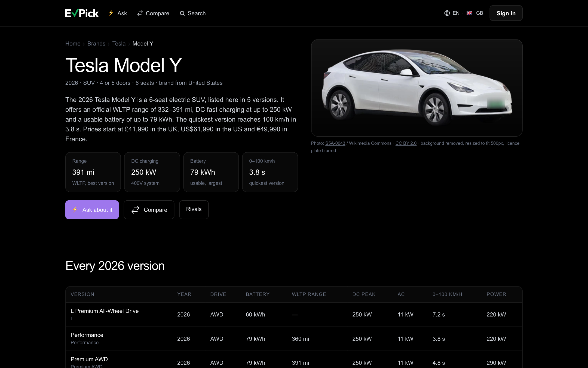Click the Compare arrows icon in navbar

pyautogui.click(x=140, y=13)
